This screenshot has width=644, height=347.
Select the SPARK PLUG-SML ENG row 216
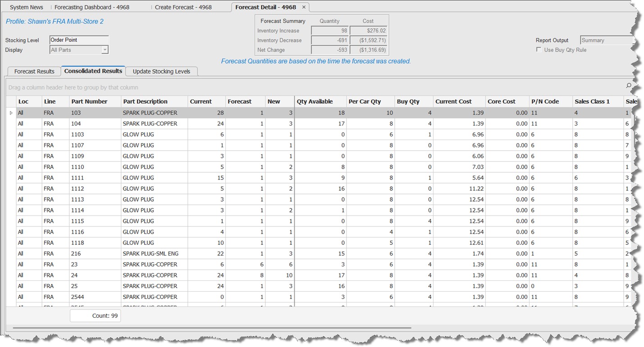click(150, 254)
